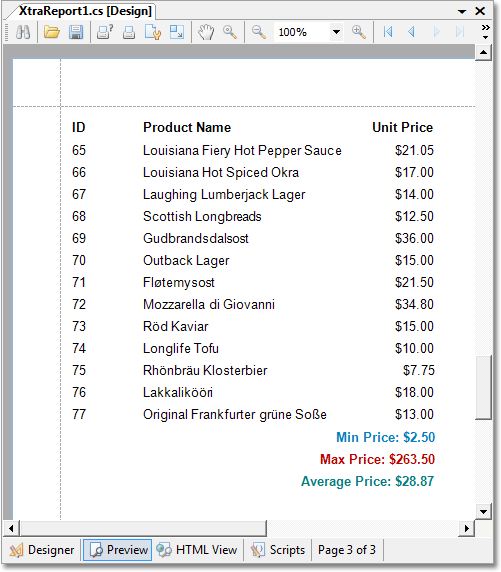
Task: Open the Scripts tab
Action: click(278, 550)
